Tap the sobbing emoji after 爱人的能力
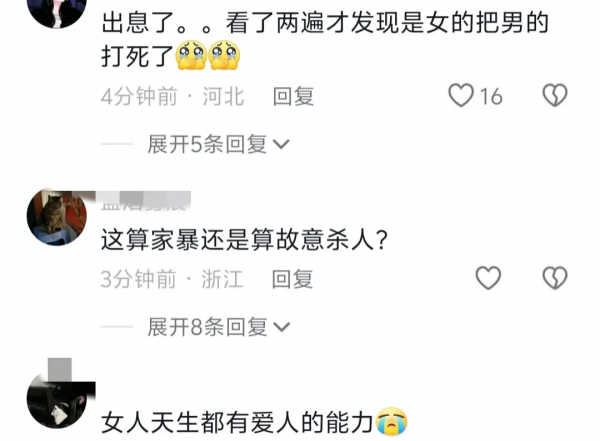600x441 pixels. pos(392,421)
